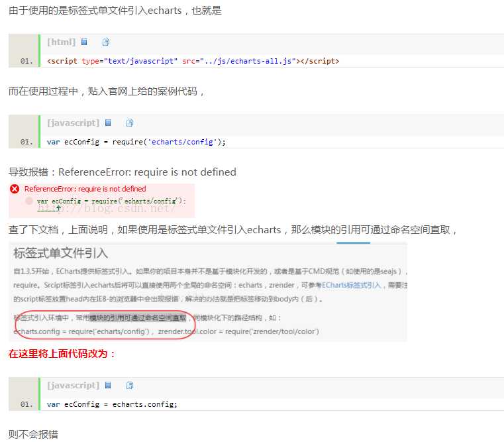Click highlighted text 模块的引用可通过命名空间直取

coord(138,318)
